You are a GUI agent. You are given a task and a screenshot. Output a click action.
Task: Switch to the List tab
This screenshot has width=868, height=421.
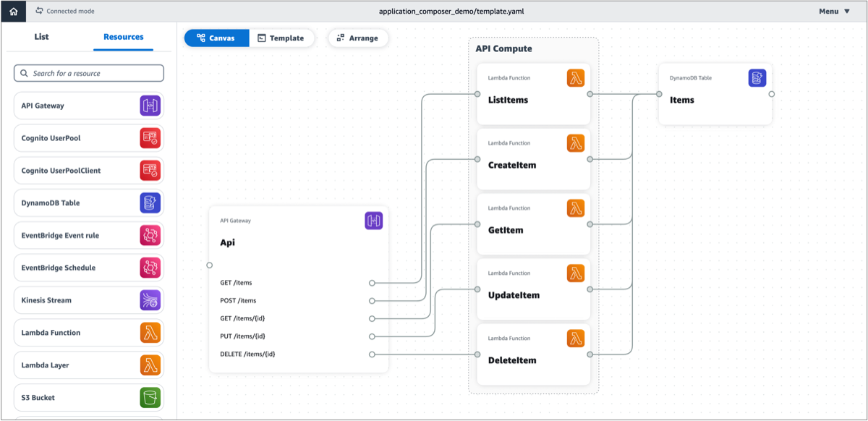pyautogui.click(x=41, y=36)
